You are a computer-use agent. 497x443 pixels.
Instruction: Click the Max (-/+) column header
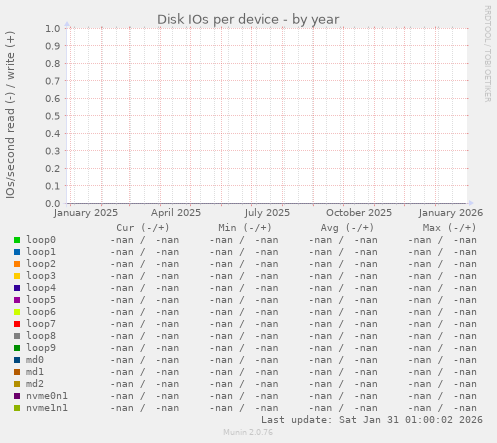449,228
